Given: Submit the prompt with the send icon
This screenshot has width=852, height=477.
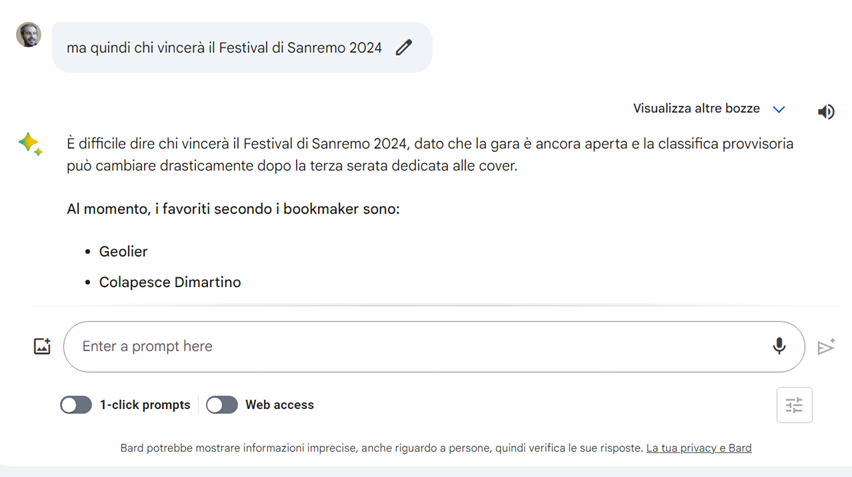Looking at the screenshot, I should tap(826, 346).
